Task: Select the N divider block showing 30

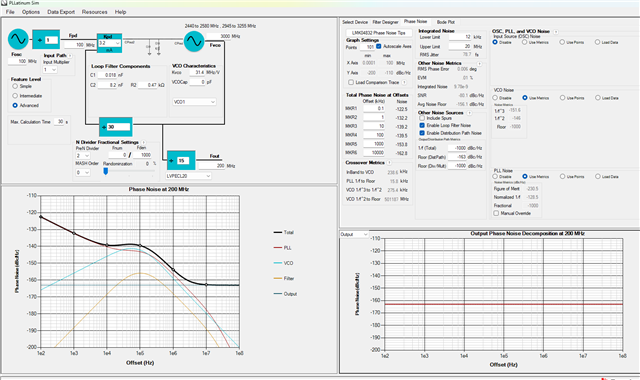Action: coord(116,127)
